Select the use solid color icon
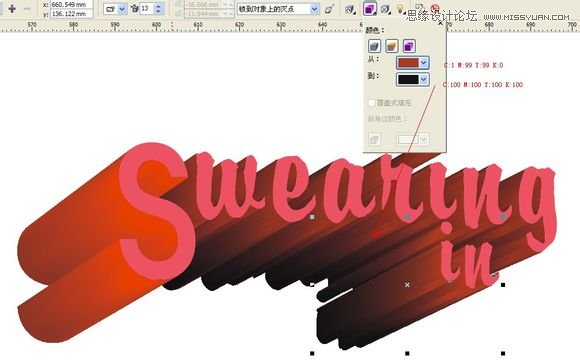580x363 pixels. (x=392, y=46)
